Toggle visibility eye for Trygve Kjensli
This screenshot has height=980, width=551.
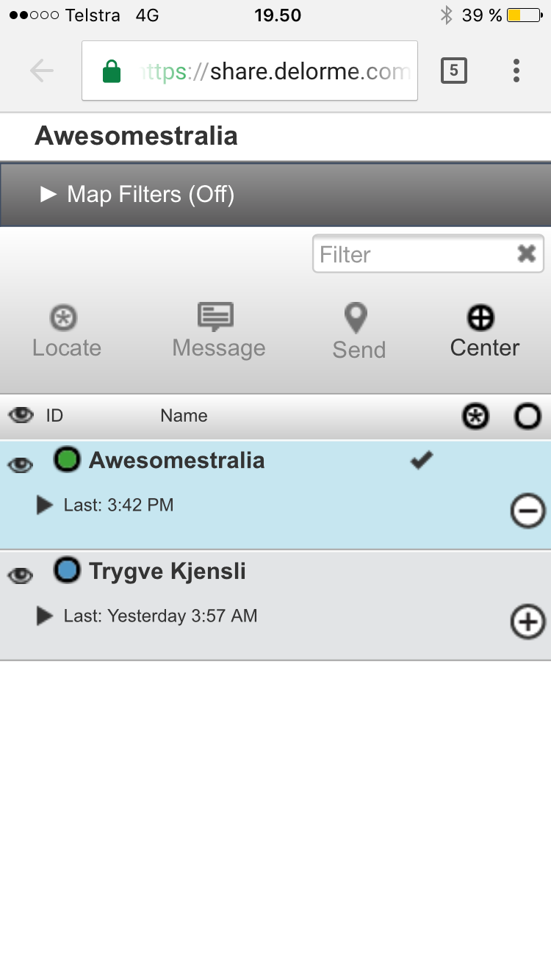(20, 575)
